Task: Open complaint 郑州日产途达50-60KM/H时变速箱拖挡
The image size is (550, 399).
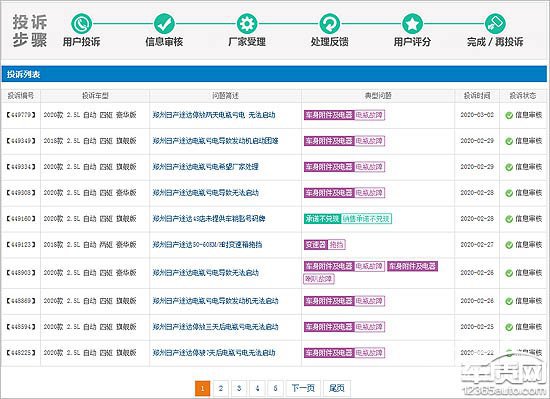Action: (x=207, y=245)
